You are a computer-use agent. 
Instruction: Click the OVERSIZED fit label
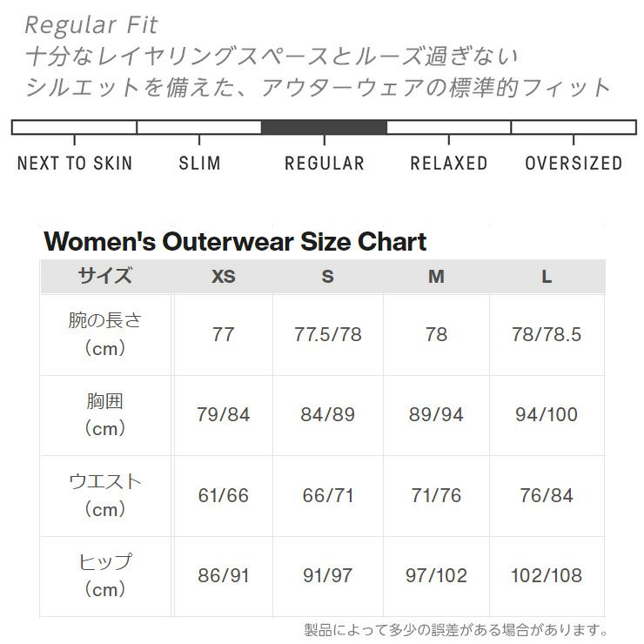[x=574, y=163]
